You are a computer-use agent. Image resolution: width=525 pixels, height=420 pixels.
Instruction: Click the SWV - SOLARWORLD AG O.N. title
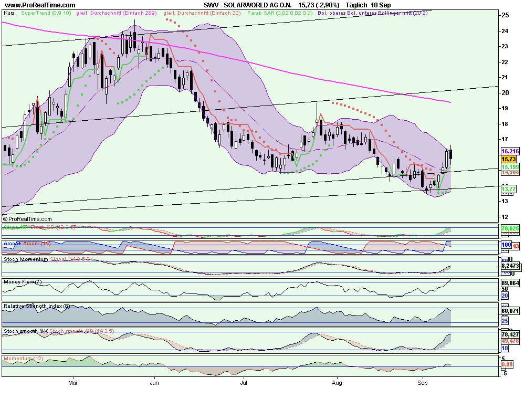[x=247, y=5]
